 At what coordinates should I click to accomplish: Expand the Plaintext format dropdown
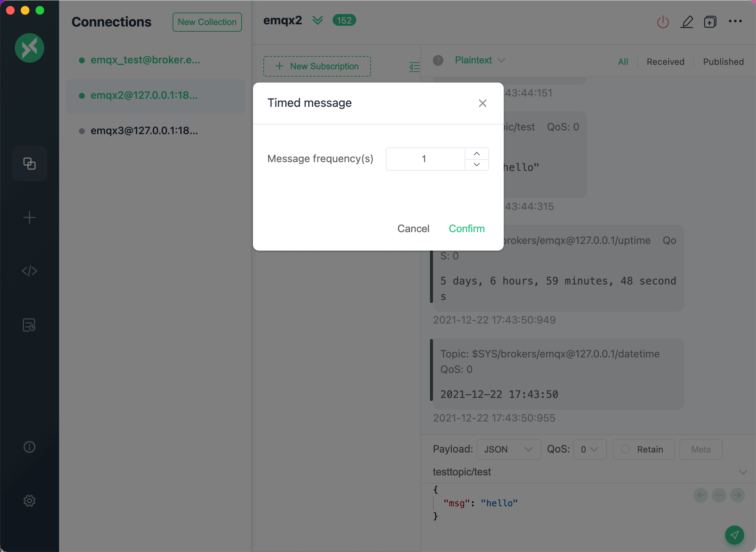[479, 60]
